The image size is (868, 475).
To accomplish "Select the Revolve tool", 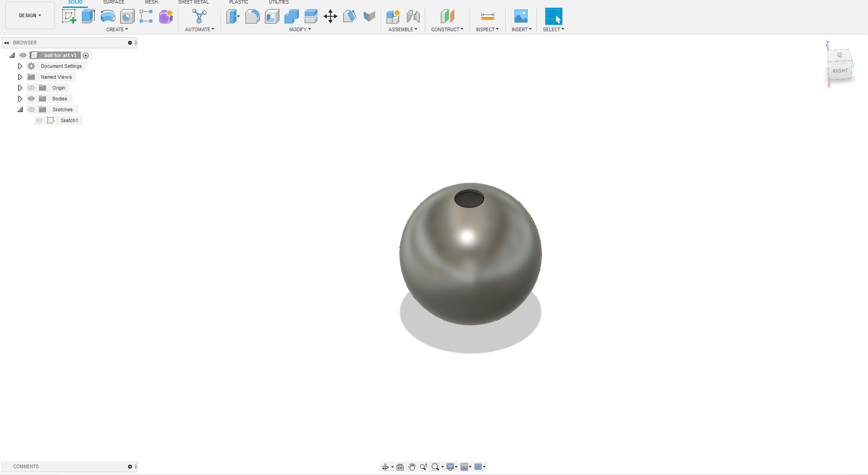I will pos(108,16).
